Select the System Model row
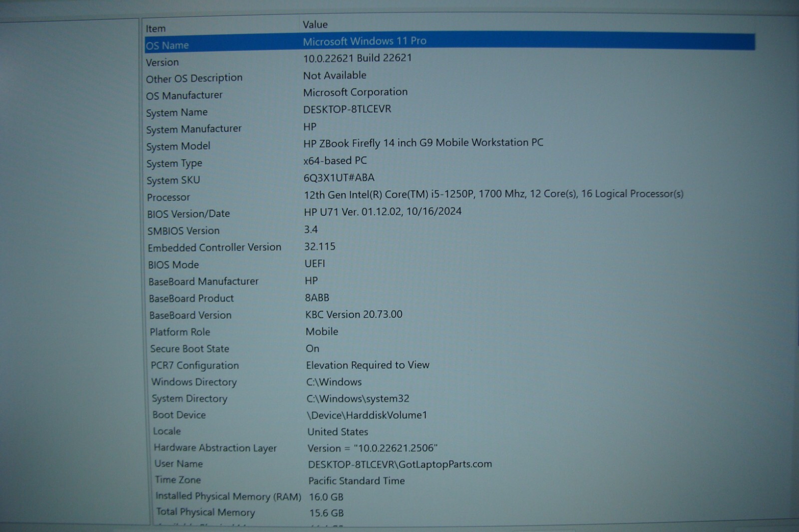Viewport: 799px width, 532px height. click(178, 147)
